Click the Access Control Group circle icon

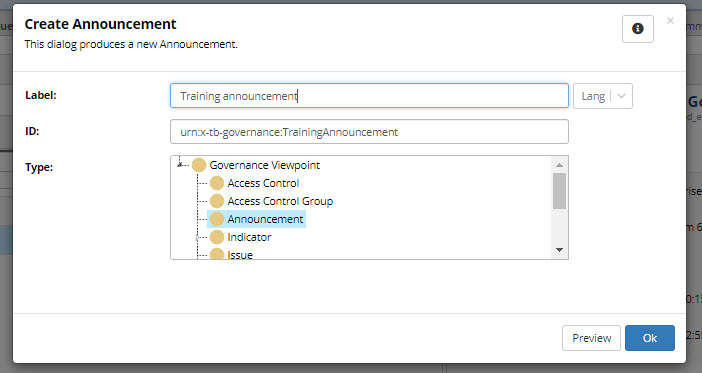[217, 201]
